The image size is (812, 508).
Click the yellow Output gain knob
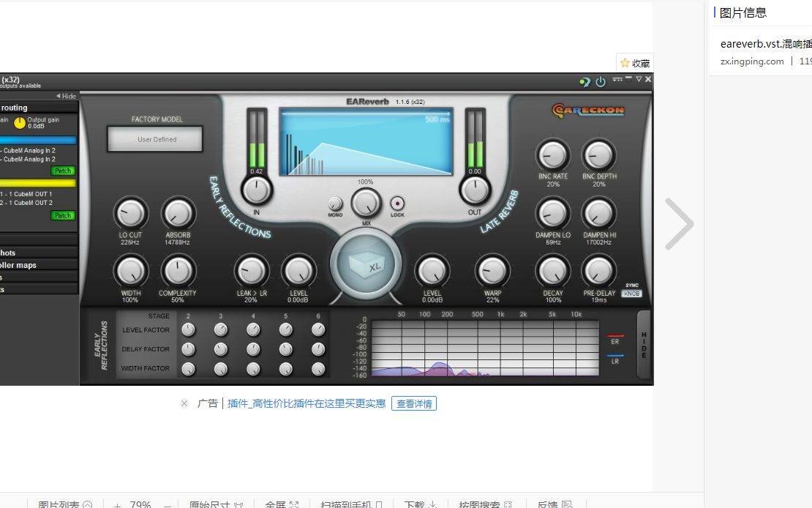coord(19,123)
